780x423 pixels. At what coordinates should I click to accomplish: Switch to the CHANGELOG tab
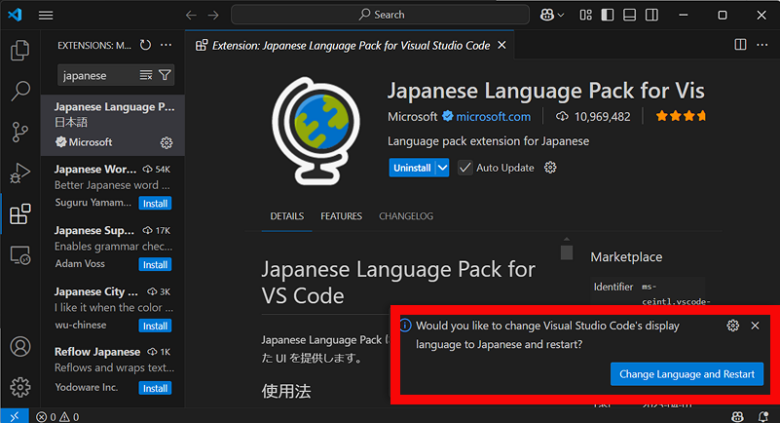[x=406, y=216]
